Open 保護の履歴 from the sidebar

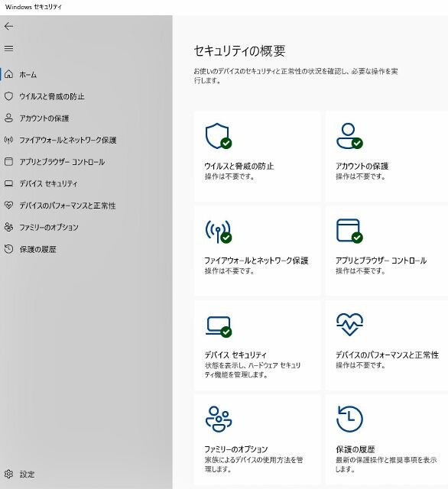(37, 249)
